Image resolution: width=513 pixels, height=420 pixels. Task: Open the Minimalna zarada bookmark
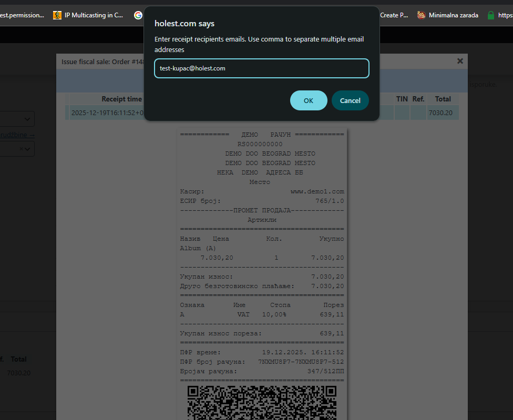(x=448, y=15)
